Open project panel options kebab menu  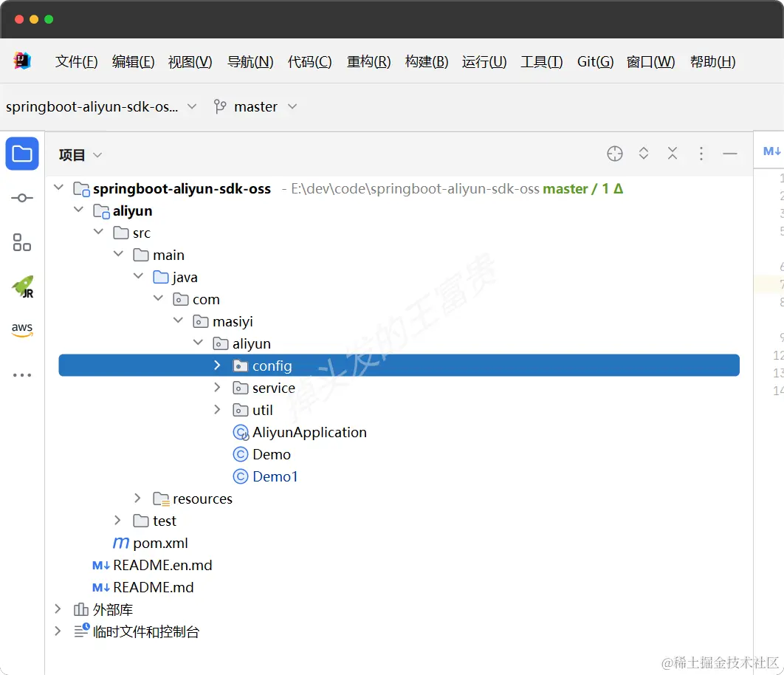[x=701, y=154]
